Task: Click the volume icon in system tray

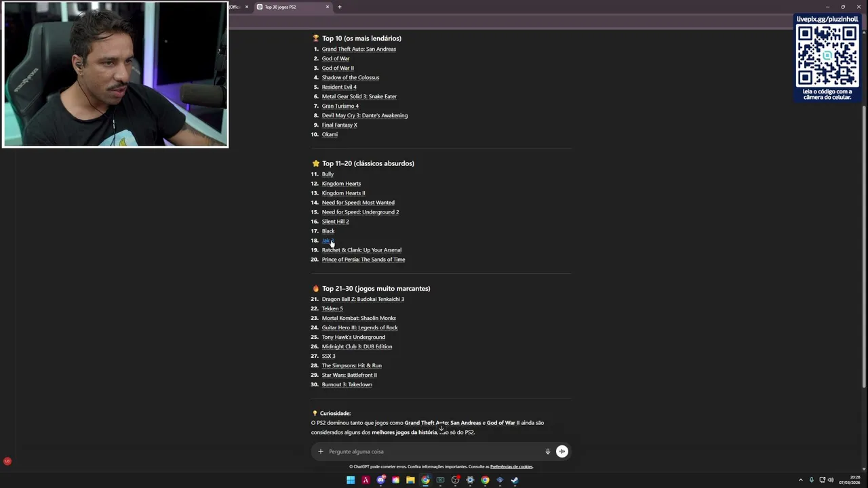Action: [831, 480]
